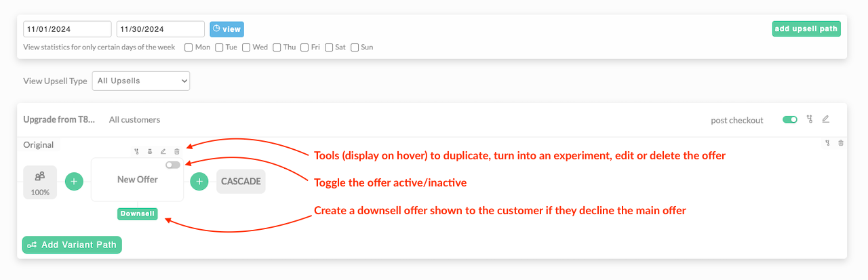Click the Add Variant Path button

click(x=72, y=245)
